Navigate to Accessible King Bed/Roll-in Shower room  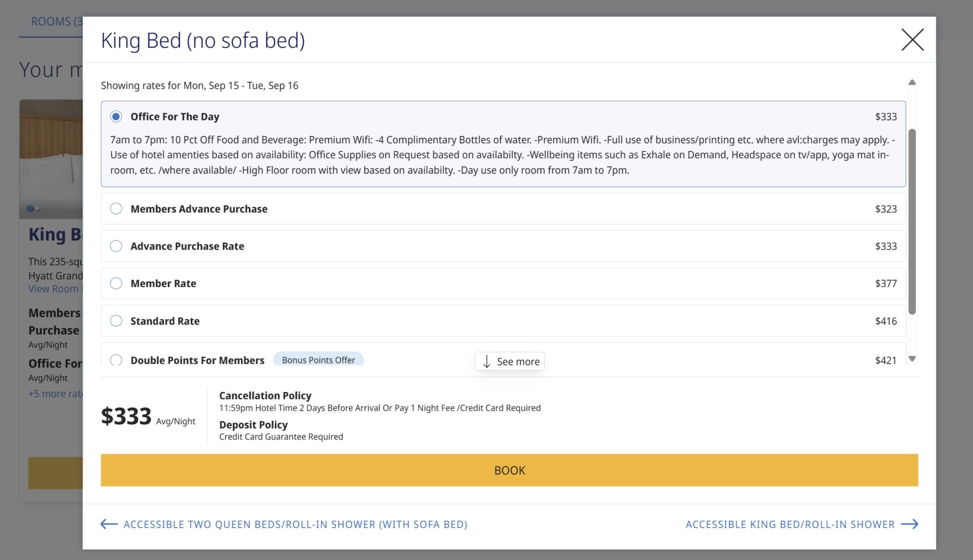click(789, 524)
